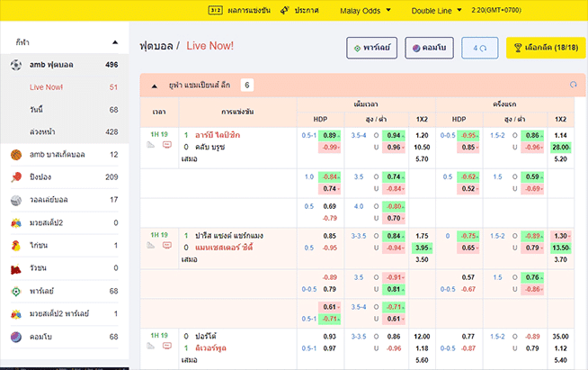
Task: Collapse the UEFA Champions League group
Action: (154, 86)
